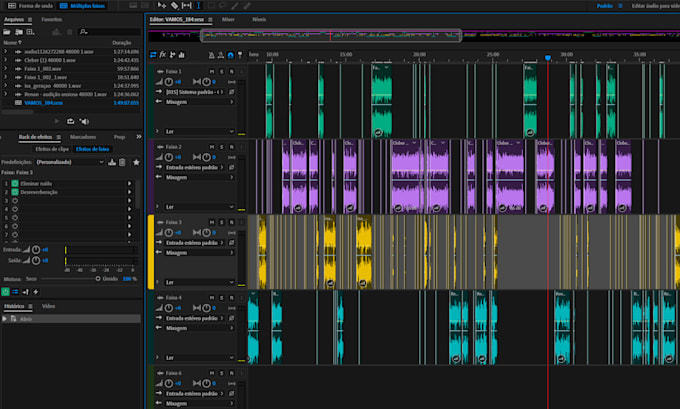
Task: Arm record on Faixa 3
Action: click(x=231, y=222)
